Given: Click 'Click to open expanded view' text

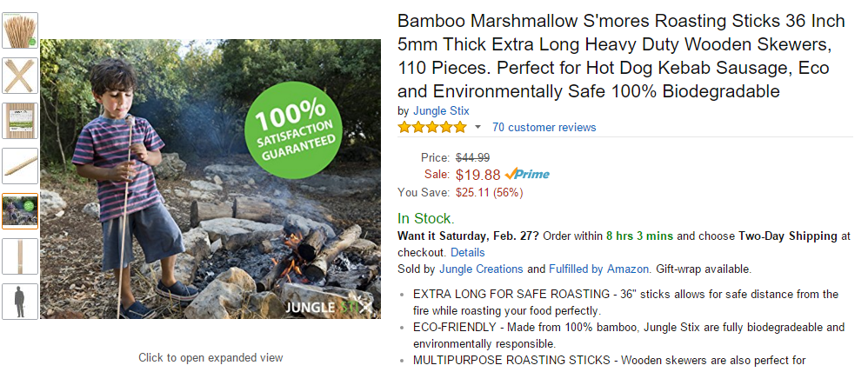Looking at the screenshot, I should pos(210,357).
